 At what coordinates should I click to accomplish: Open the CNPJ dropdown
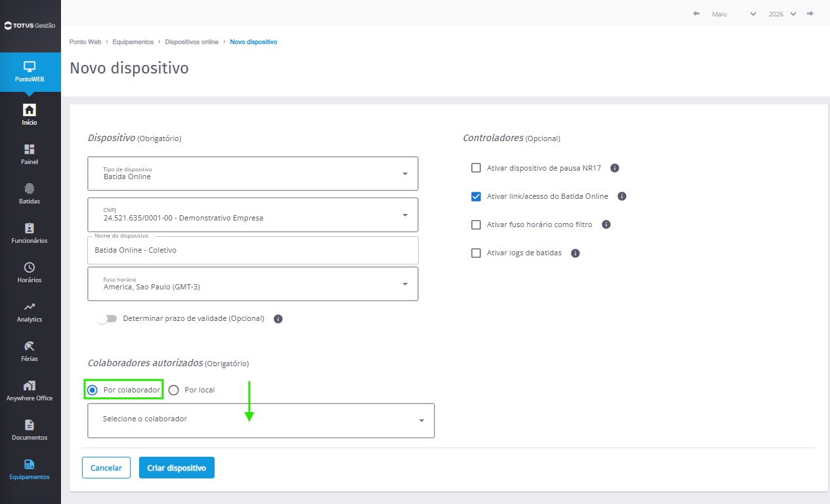click(x=253, y=215)
